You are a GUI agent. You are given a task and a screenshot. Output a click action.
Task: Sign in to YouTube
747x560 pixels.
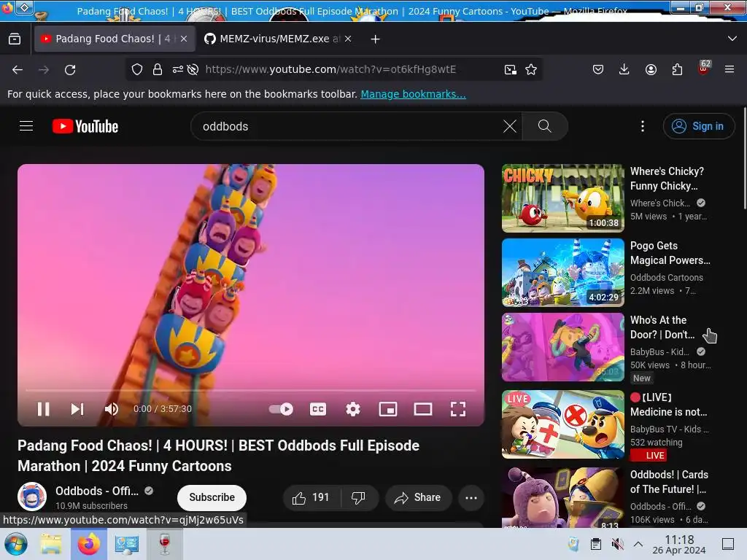[x=698, y=126]
